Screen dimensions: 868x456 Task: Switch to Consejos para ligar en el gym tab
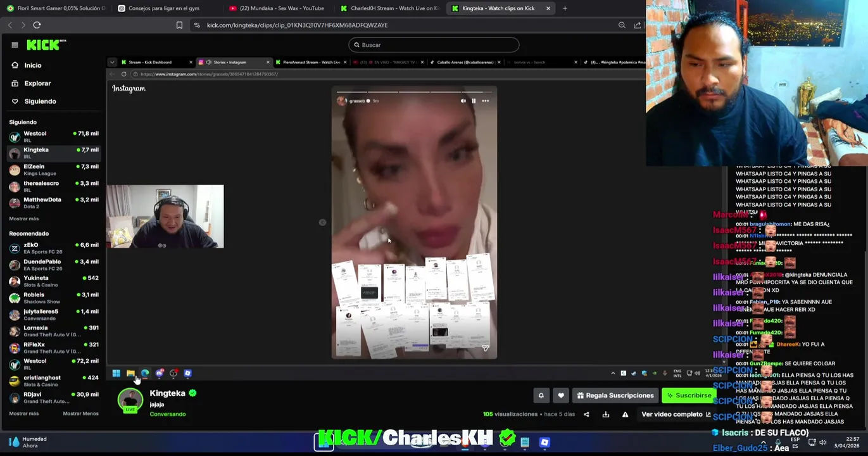click(x=165, y=8)
